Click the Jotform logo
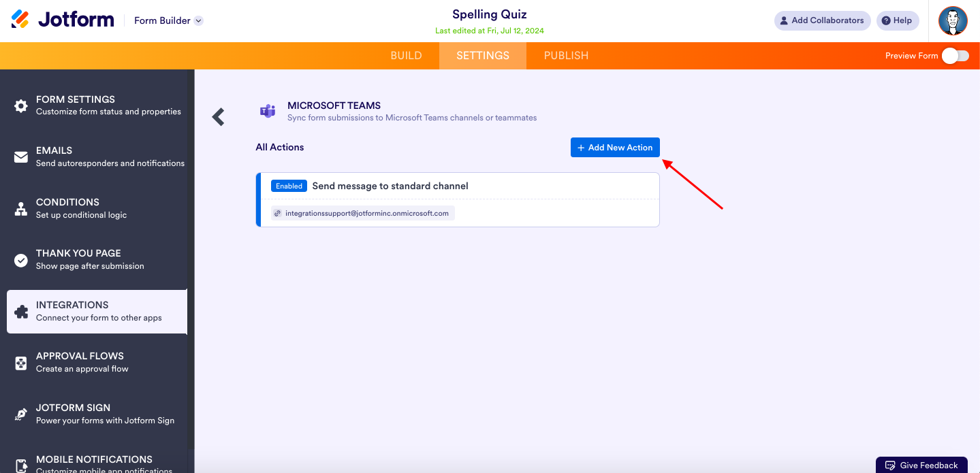 click(x=63, y=20)
